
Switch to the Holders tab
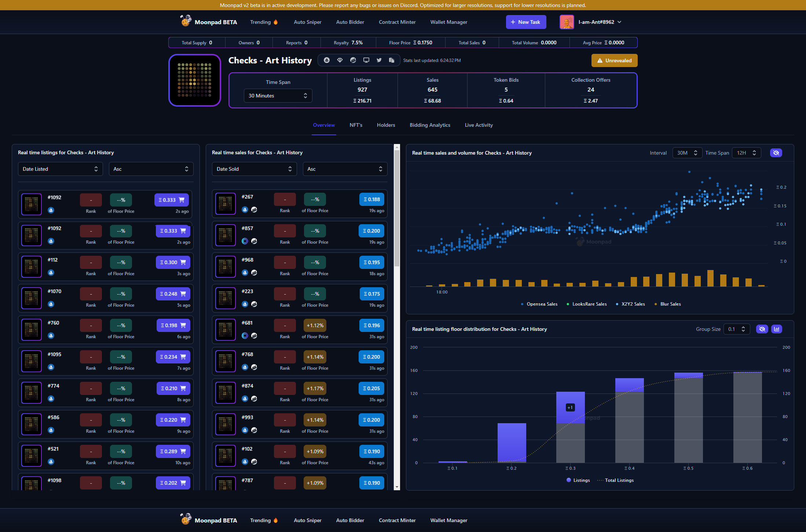click(386, 125)
